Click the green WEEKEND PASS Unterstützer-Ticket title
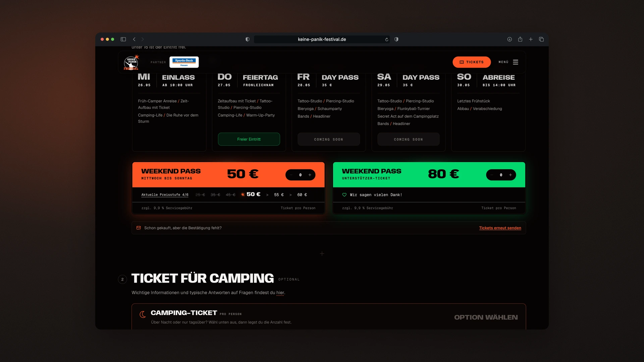This screenshot has width=644, height=362. (372, 171)
